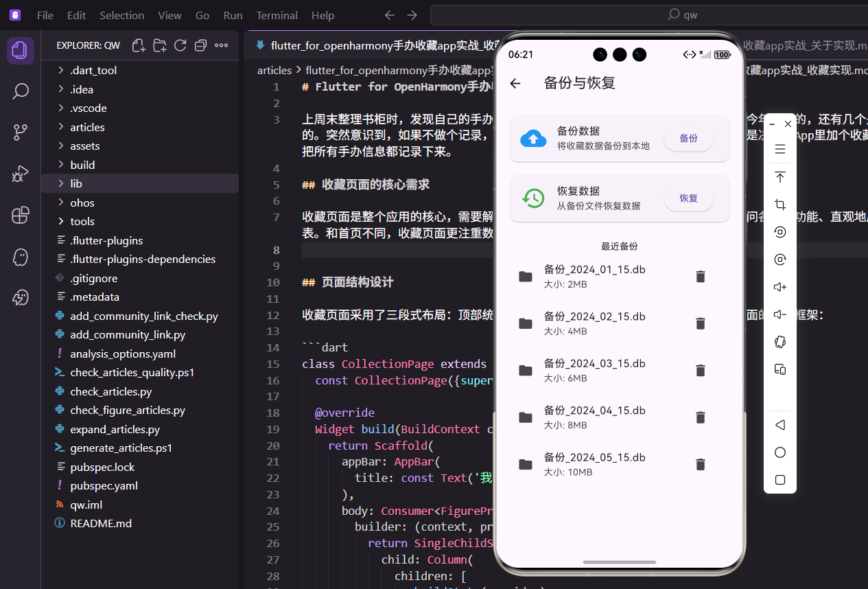This screenshot has height=589, width=868.
Task: Open the View menu
Action: tap(170, 15)
